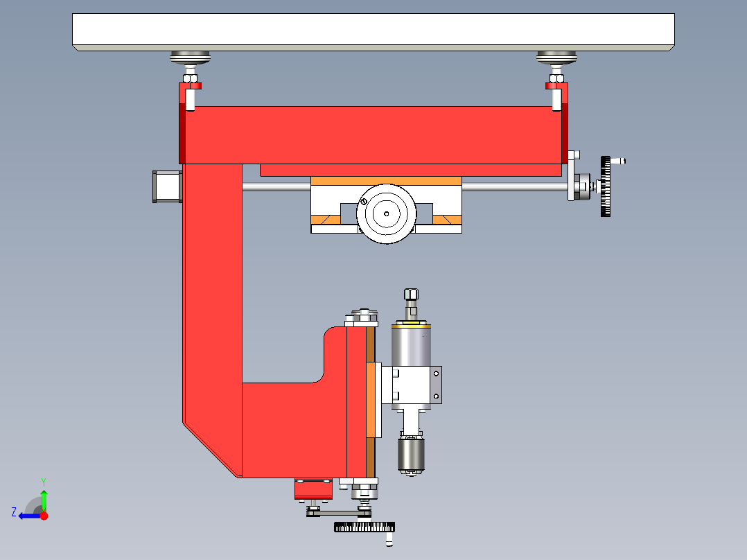Pick the orange vertical slide plate
The height and width of the screenshot is (560, 747).
371,400
